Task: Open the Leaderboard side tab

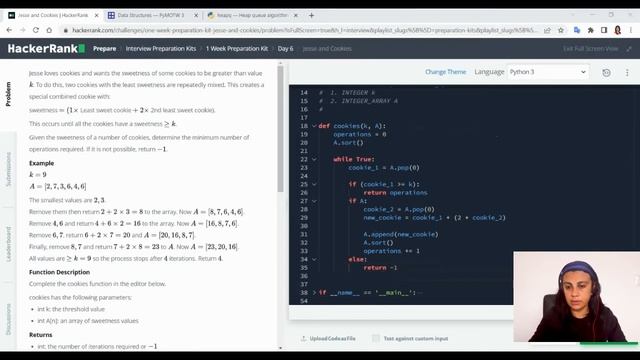Action: click(x=8, y=244)
